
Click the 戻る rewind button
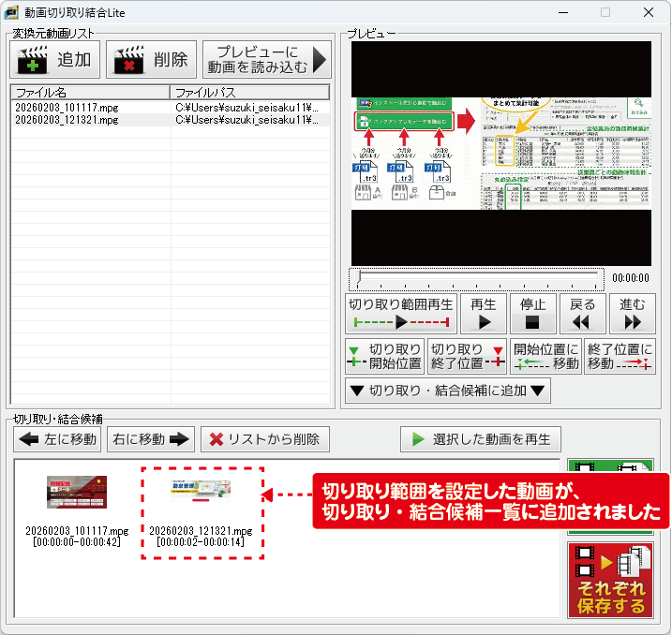[x=583, y=314]
